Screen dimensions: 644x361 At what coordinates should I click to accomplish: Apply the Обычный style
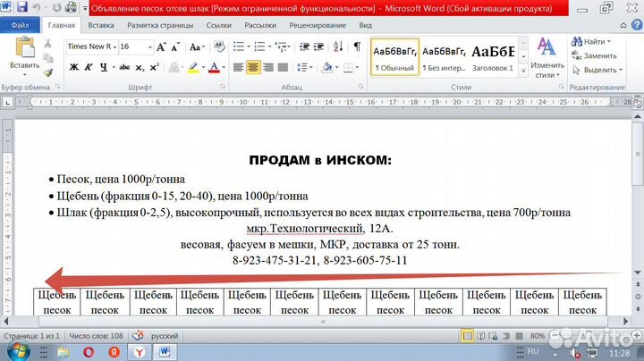point(394,57)
